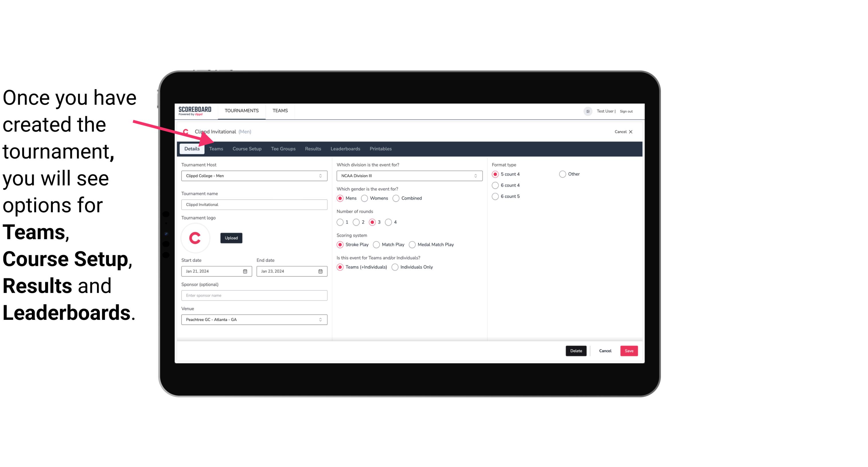
Task: Click the end date calendar icon
Action: click(x=320, y=271)
